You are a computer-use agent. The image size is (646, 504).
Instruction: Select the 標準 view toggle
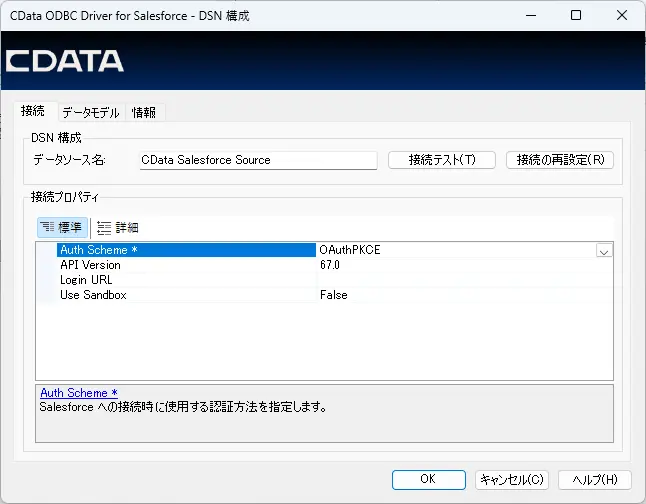62,227
